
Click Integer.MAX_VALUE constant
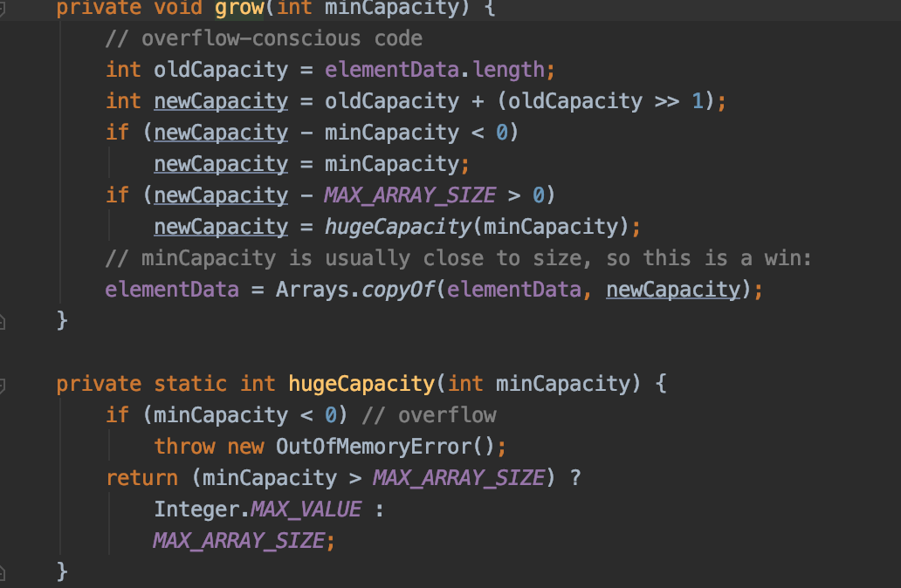[306, 509]
